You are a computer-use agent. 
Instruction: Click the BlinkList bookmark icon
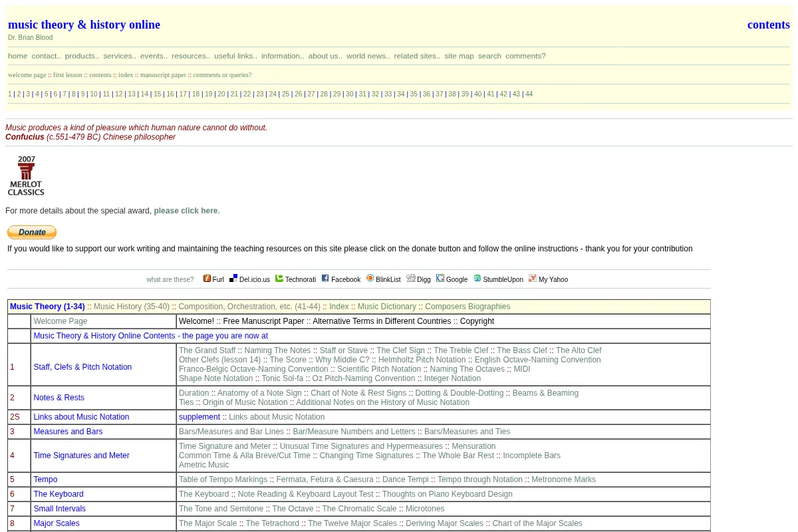coord(370,279)
